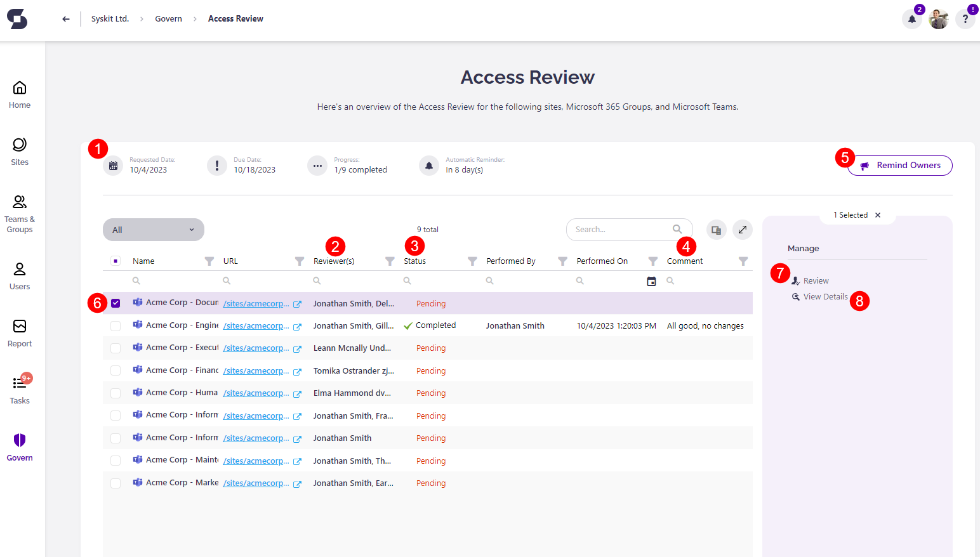Screen dimensions: 980x557
Task: Open the Home section from the sidebar
Action: click(x=19, y=94)
